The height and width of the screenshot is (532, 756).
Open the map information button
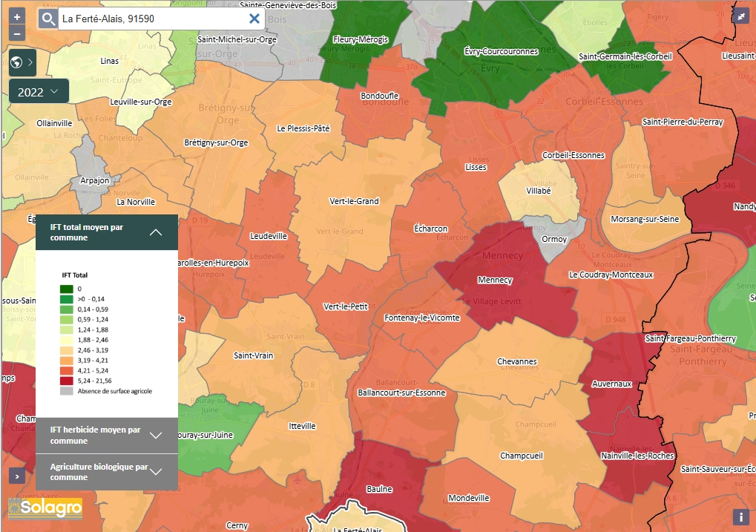click(740, 517)
